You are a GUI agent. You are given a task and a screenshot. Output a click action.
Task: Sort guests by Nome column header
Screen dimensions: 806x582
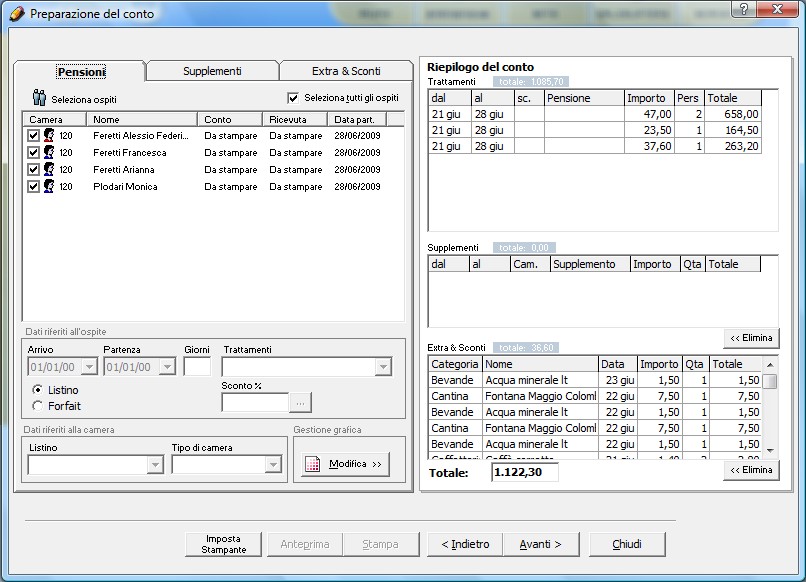142,119
